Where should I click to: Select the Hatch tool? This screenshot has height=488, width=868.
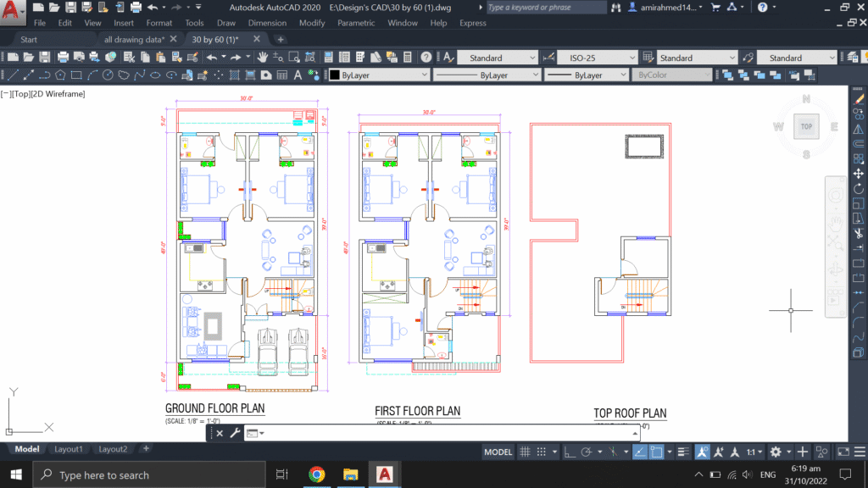[x=235, y=75]
